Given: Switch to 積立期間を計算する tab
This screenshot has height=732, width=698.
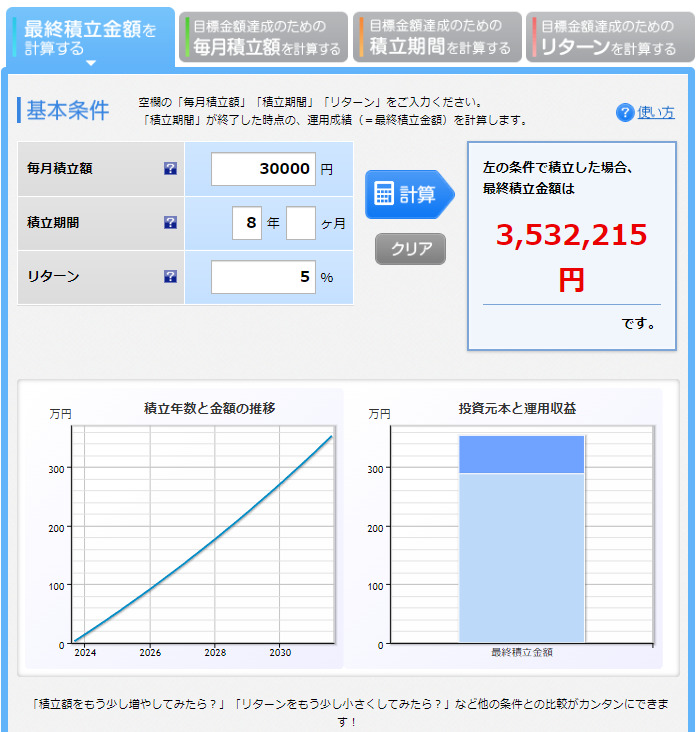Looking at the screenshot, I should pos(437,37).
